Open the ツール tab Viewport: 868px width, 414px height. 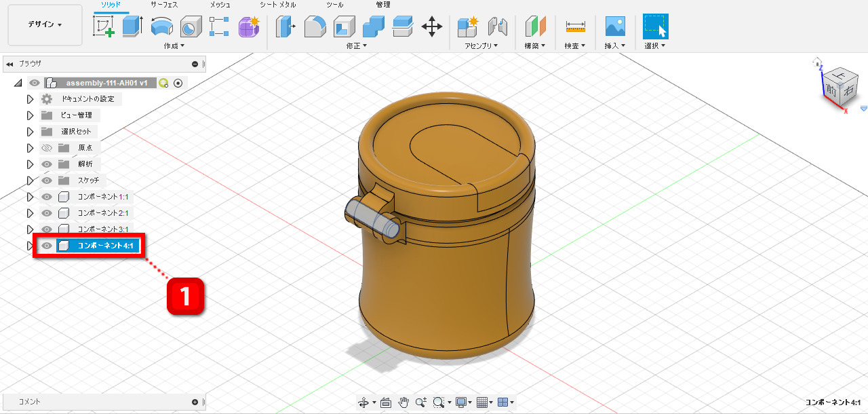[335, 5]
